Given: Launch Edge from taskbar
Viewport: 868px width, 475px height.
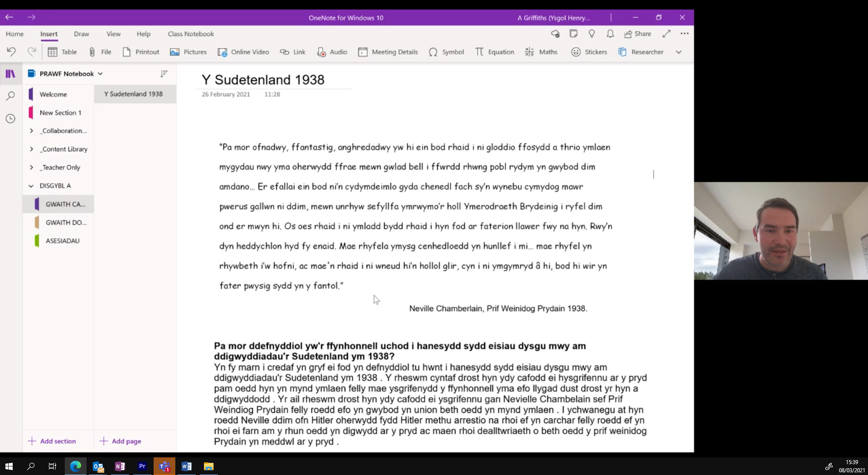Looking at the screenshot, I should 75,466.
